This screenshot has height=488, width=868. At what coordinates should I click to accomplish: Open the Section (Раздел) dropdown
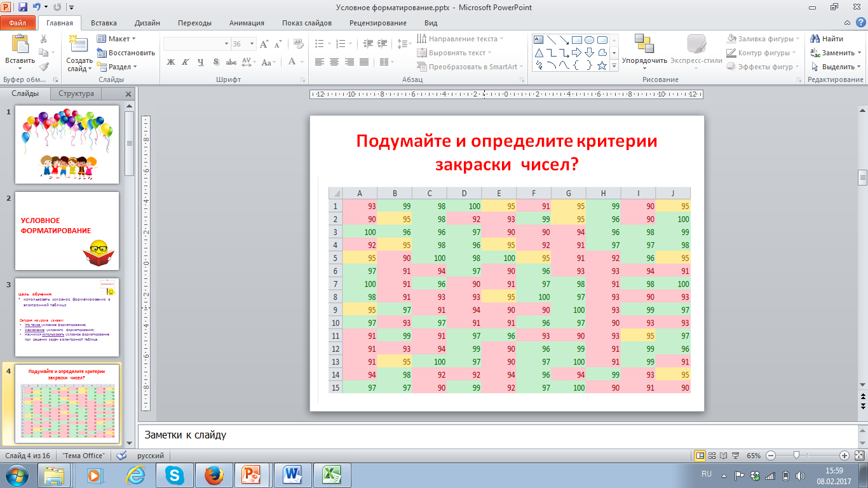[x=118, y=67]
